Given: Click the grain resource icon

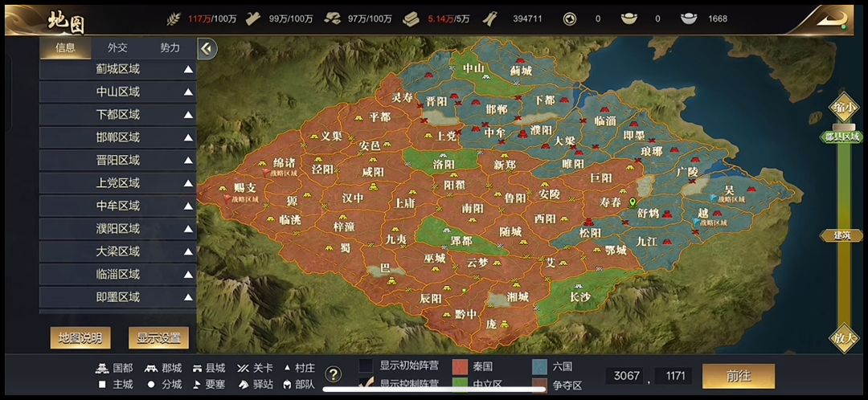Looking at the screenshot, I should (174, 18).
